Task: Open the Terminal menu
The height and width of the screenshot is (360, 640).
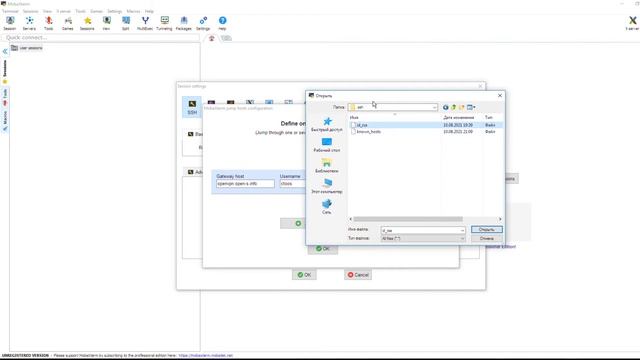Action: point(10,11)
